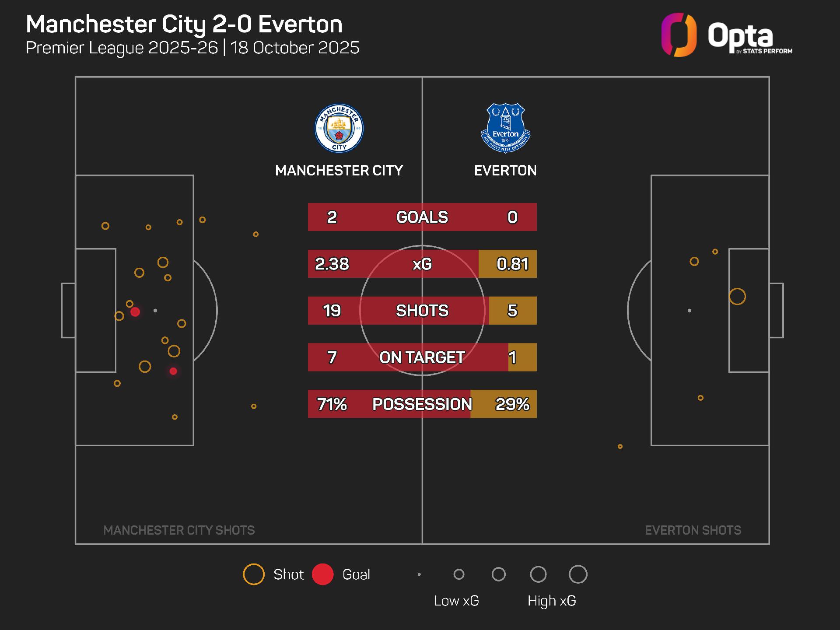
Task: Click the Low xG legend text
Action: click(456, 601)
